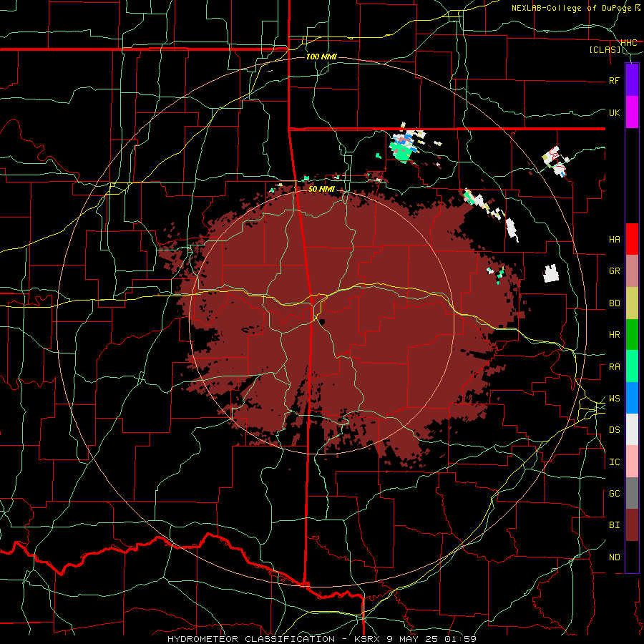Click the NEXLAB-College of DuPage credit text

click(x=572, y=8)
